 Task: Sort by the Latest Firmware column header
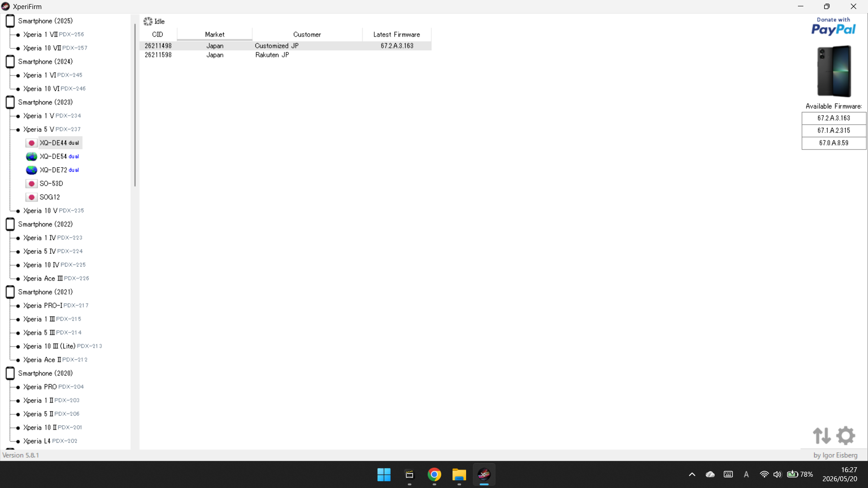pyautogui.click(x=396, y=34)
